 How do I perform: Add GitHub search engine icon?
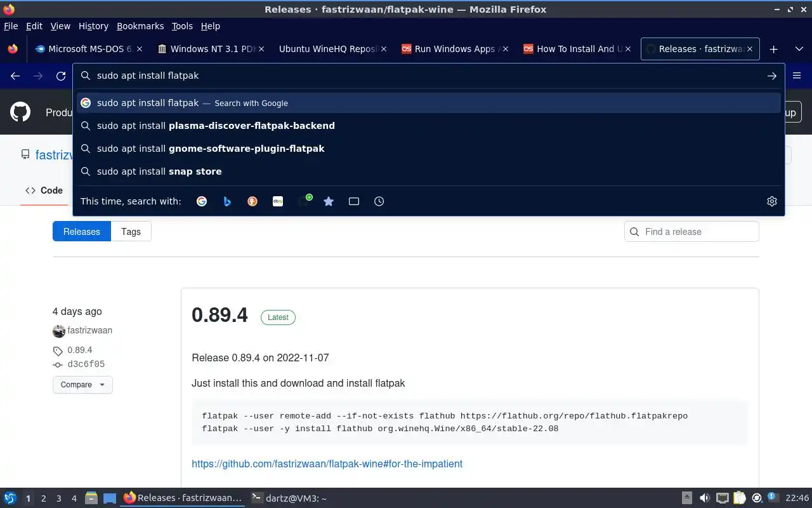(304, 201)
